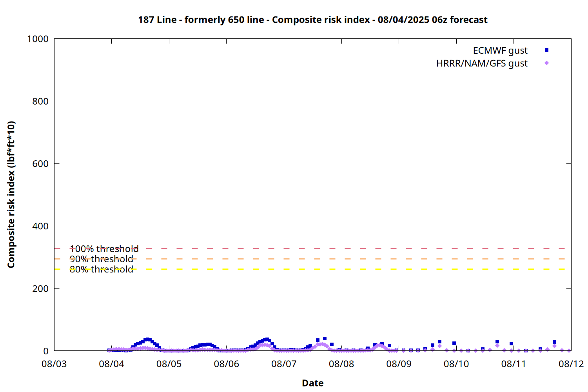Image resolution: width=588 pixels, height=392 pixels.
Task: Click the 90% threshold label
Action: coord(102,259)
